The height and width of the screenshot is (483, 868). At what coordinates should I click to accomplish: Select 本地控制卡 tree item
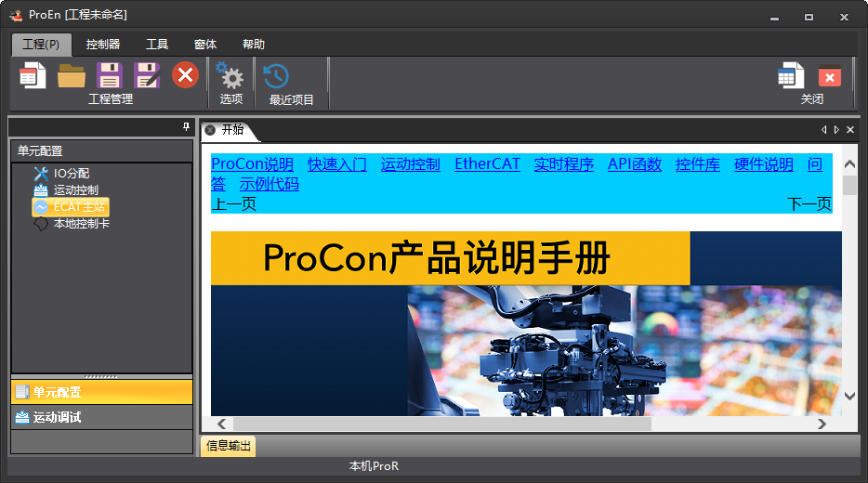[x=82, y=224]
